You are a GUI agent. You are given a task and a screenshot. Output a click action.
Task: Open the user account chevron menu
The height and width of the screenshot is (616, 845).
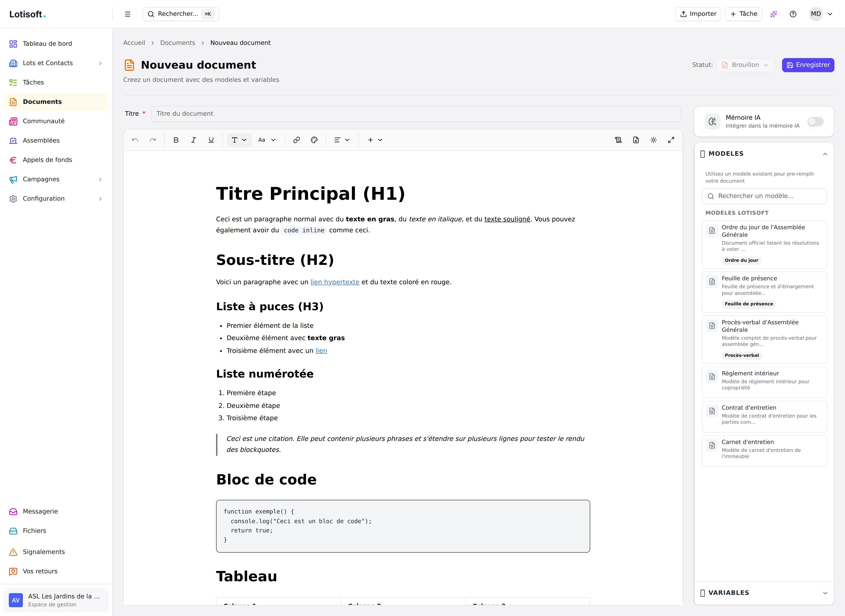(x=830, y=14)
